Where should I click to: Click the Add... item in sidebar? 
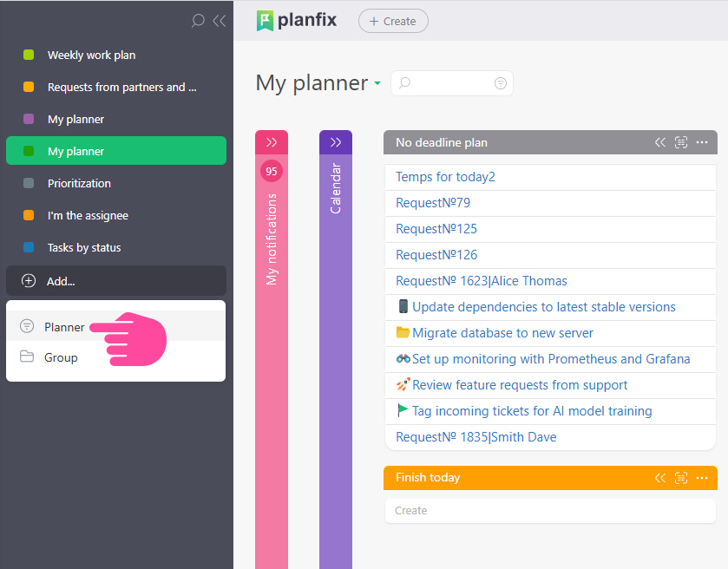pos(61,281)
